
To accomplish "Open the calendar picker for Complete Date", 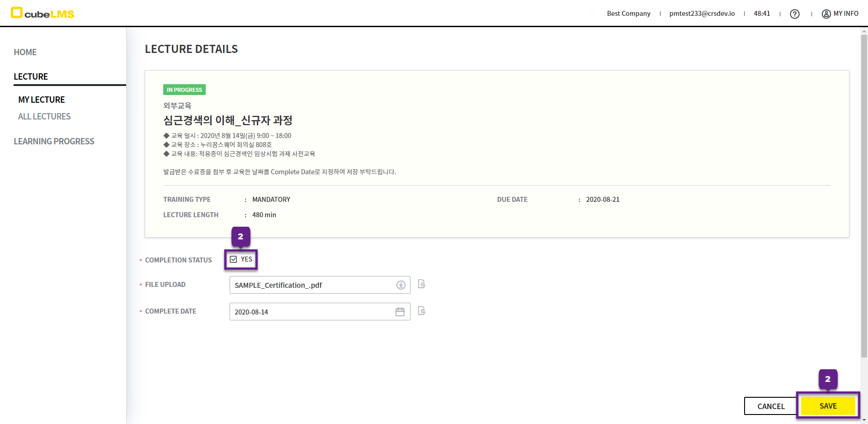I will pos(400,312).
